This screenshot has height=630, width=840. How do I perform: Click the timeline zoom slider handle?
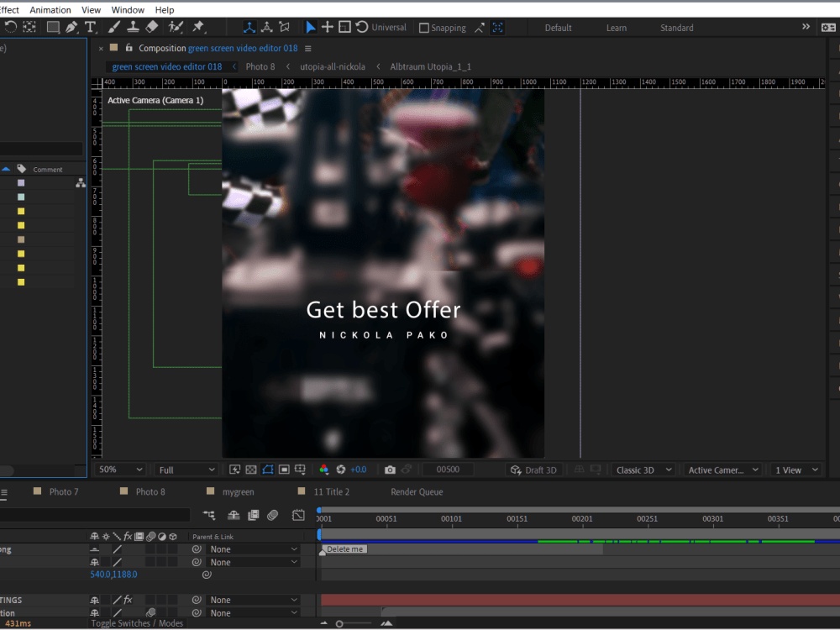(339, 623)
